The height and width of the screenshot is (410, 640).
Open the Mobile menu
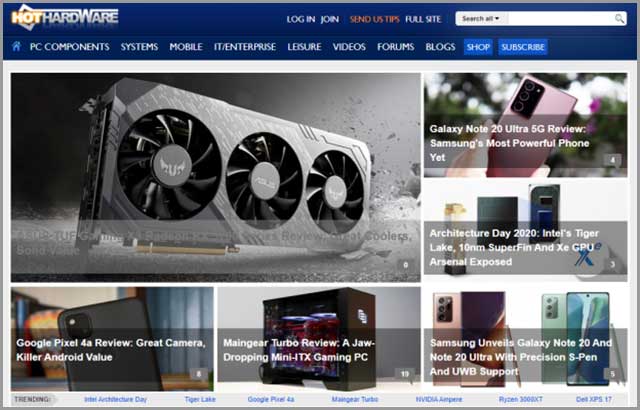[186, 47]
